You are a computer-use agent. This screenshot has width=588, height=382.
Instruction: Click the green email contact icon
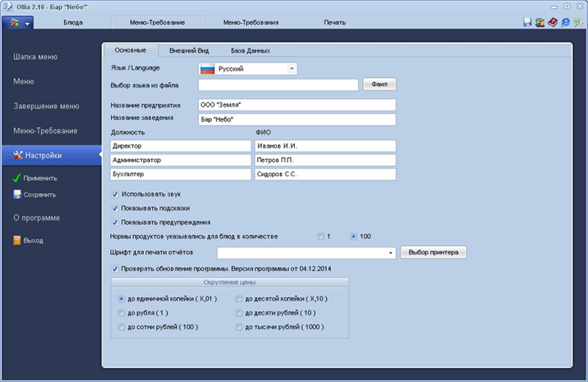(578, 22)
